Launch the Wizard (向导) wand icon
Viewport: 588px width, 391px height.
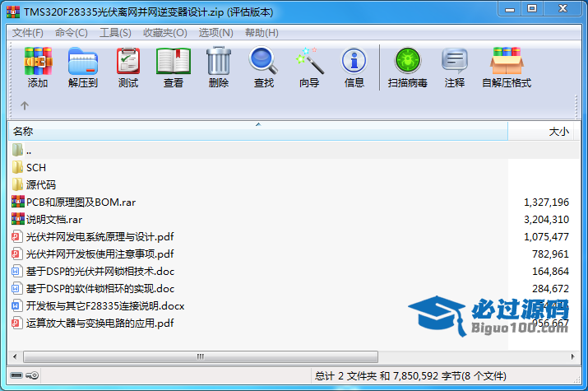click(x=310, y=61)
